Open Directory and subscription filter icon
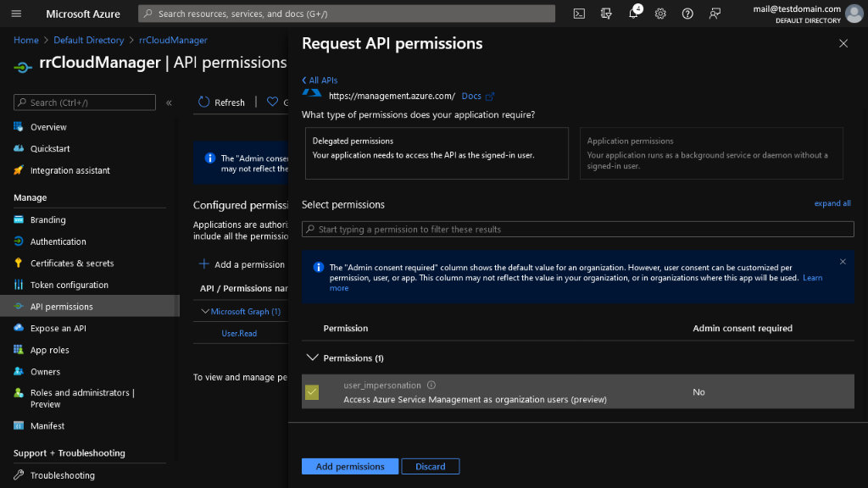868x488 pixels. point(606,14)
